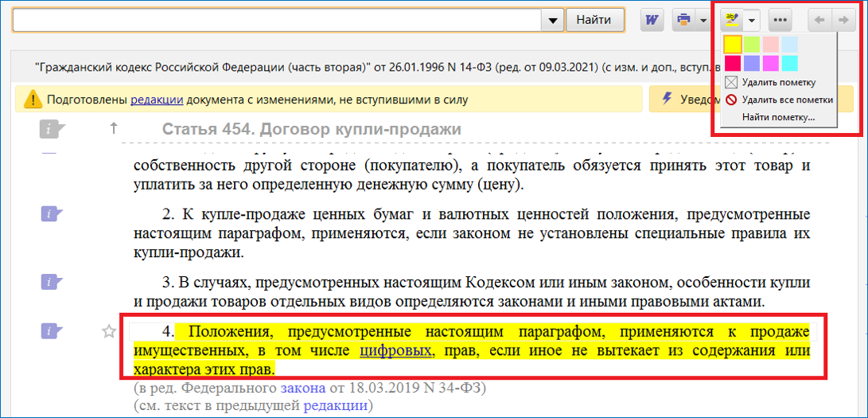Viewport: 868px width, 418px height.
Task: Click the warning triangle icon in banner
Action: pyautogui.click(x=33, y=100)
